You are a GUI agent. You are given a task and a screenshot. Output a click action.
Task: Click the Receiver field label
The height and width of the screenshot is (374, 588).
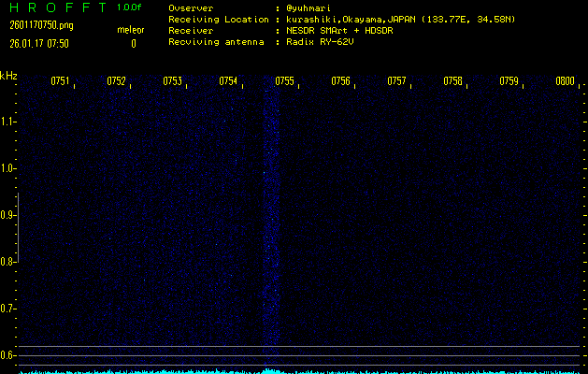point(191,31)
